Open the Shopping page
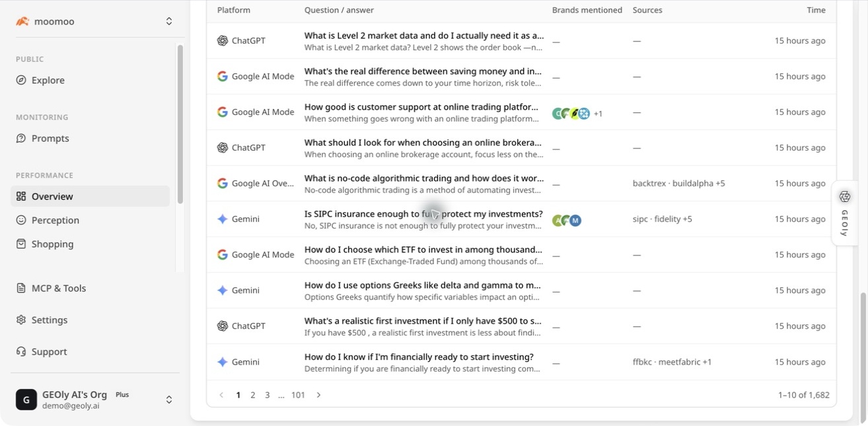 [x=90, y=244]
